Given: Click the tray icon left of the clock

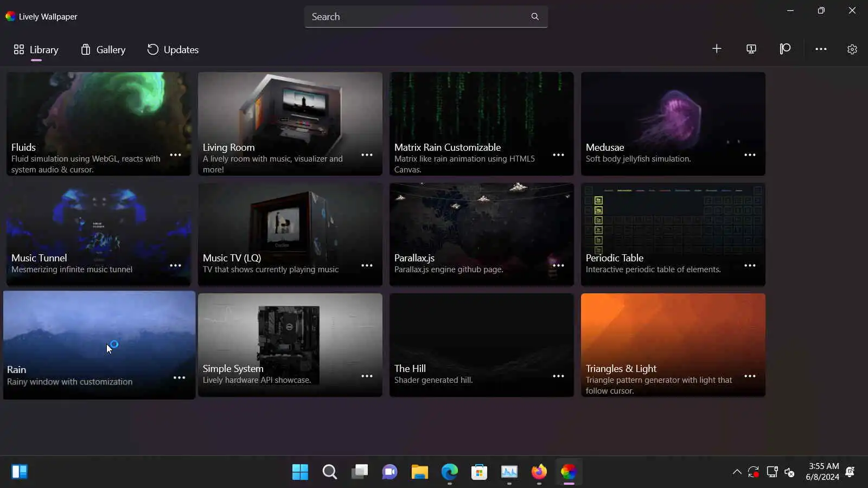Looking at the screenshot, I should (790, 472).
